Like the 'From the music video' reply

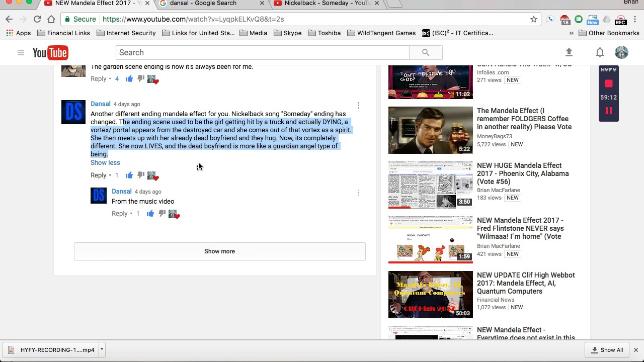[x=150, y=214]
